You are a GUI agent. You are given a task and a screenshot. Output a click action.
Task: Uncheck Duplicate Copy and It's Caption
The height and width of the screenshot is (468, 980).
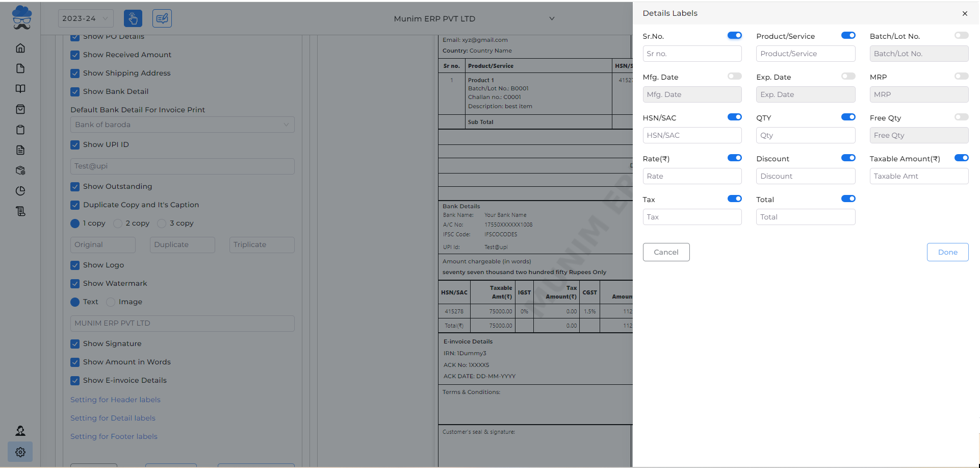pos(75,205)
